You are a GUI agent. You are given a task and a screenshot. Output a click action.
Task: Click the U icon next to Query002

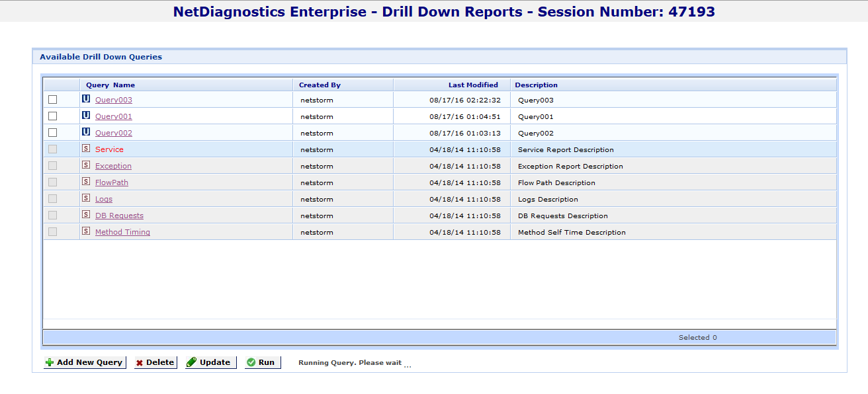click(x=86, y=132)
